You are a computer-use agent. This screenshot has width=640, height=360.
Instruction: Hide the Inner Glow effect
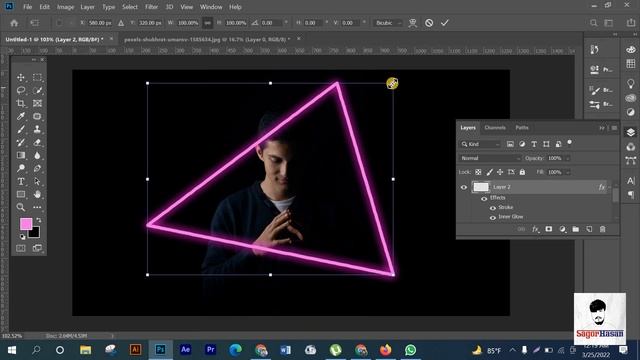[x=493, y=218]
